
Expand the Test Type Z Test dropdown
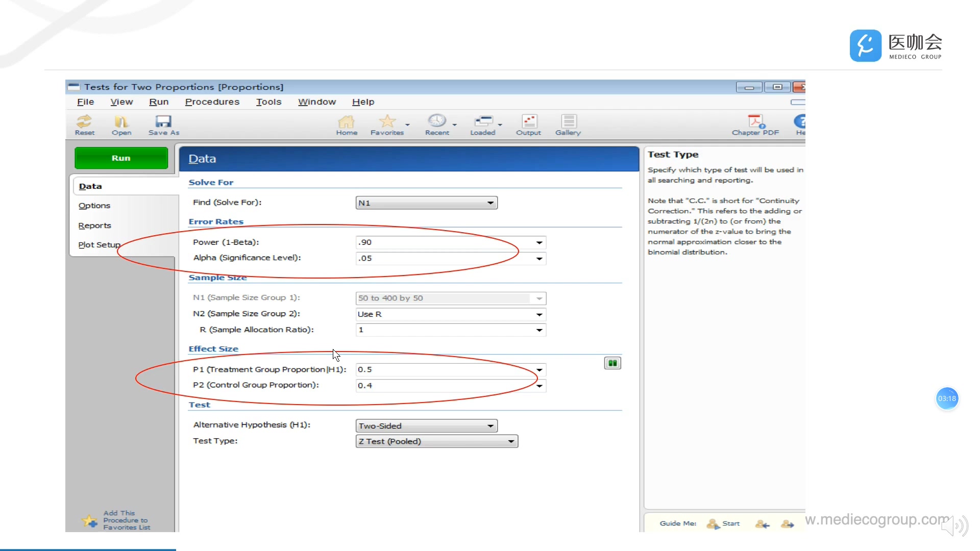tap(510, 441)
